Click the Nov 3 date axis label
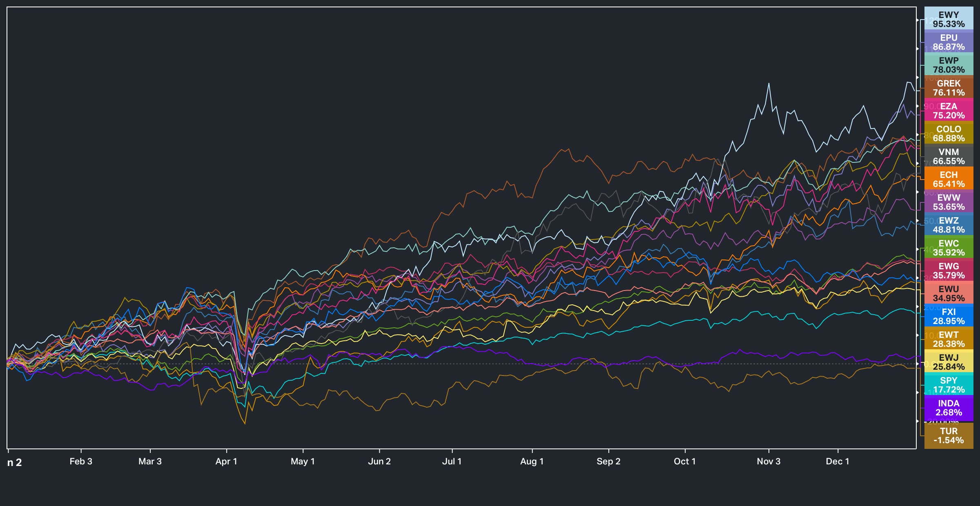This screenshot has width=980, height=506. click(768, 461)
